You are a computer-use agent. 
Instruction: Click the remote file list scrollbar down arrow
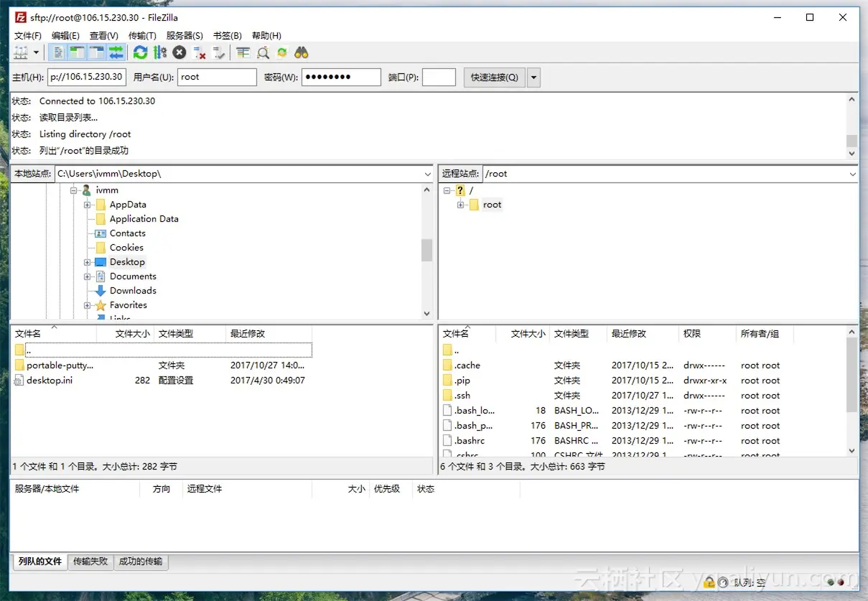[x=852, y=451]
